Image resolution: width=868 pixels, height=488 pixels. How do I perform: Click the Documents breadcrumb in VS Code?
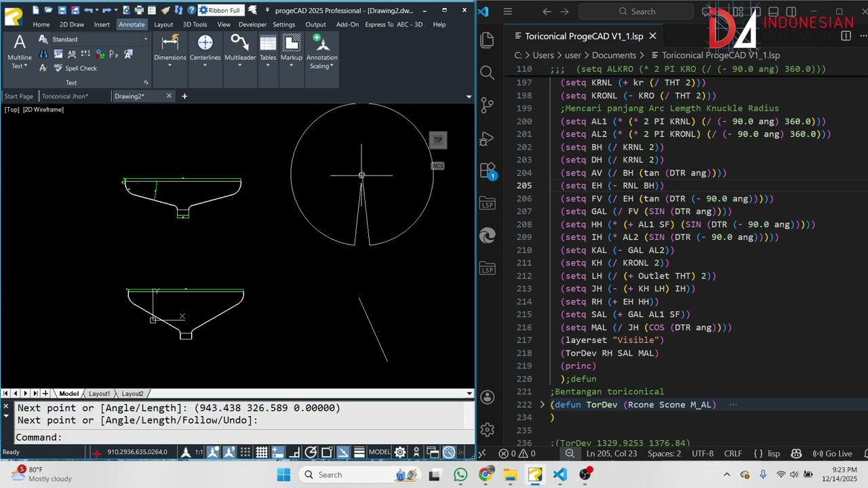click(x=614, y=56)
